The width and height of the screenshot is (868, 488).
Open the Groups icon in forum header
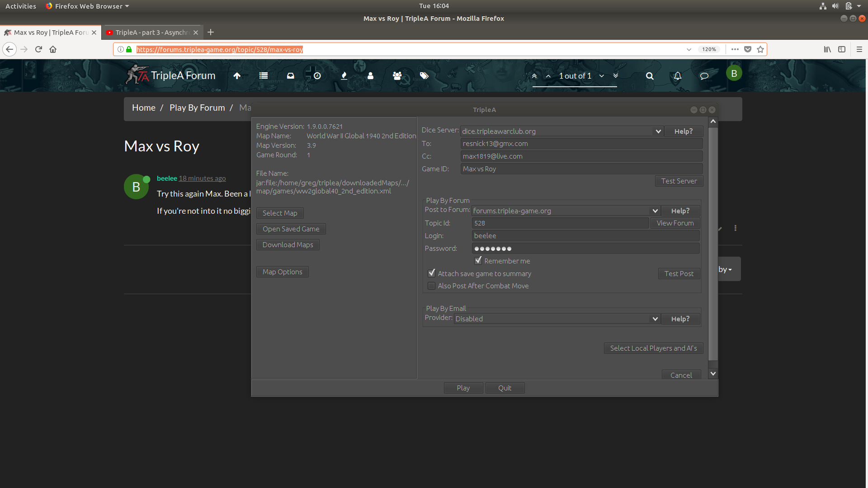397,76
